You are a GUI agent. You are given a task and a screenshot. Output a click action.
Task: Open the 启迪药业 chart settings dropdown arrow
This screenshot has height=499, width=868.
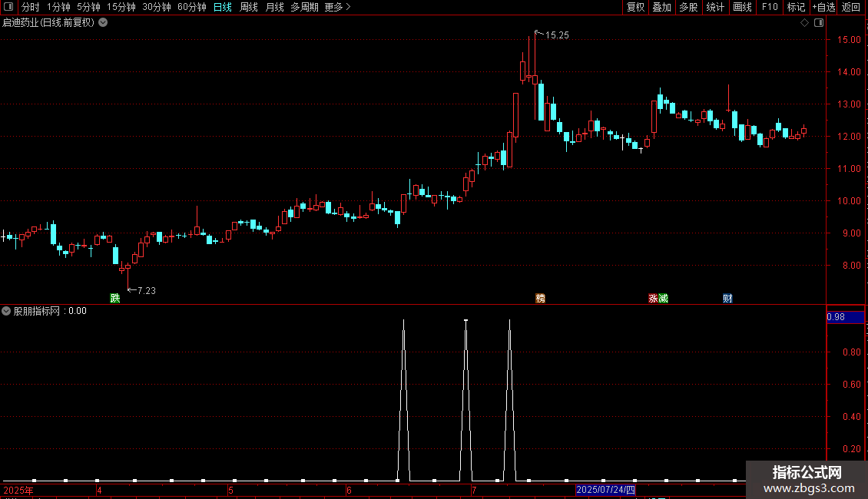103,23
